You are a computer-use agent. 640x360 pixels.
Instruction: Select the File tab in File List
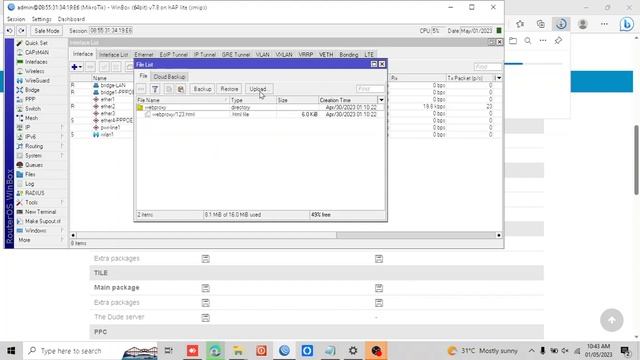[143, 76]
